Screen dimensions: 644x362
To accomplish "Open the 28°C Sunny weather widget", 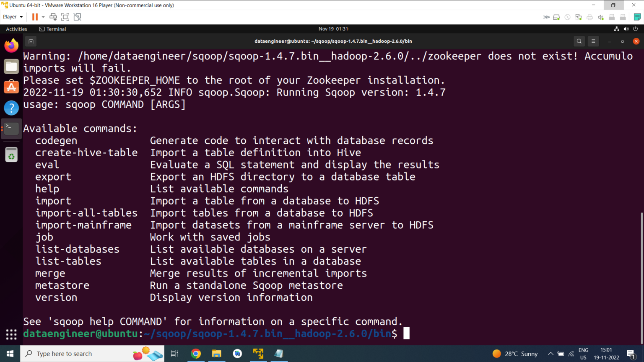I will (515, 354).
